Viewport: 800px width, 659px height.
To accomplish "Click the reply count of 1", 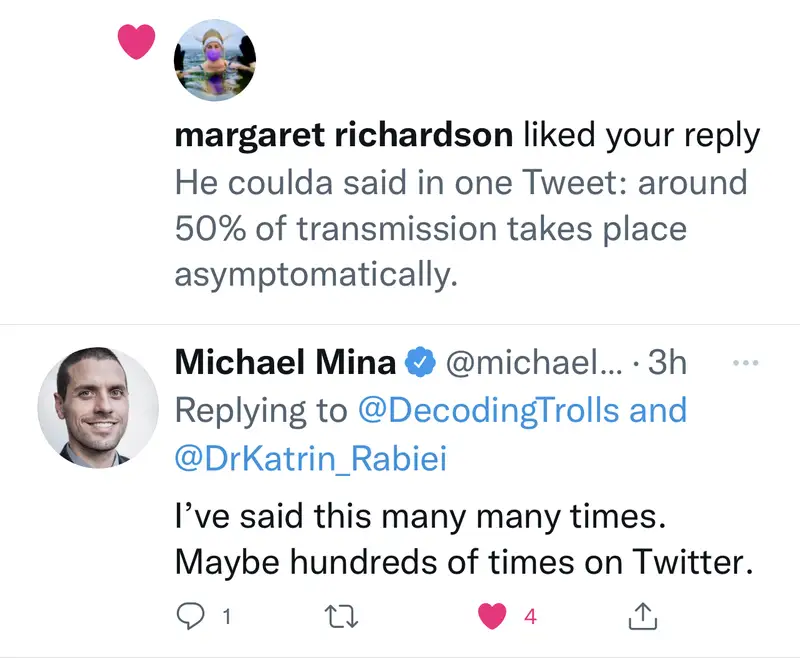I will click(x=227, y=618).
